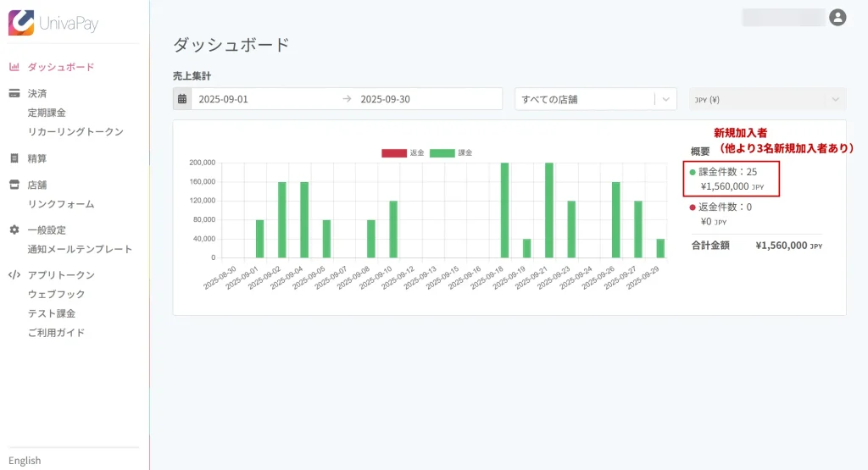Open the JPY (¥) currency dropdown

point(767,99)
